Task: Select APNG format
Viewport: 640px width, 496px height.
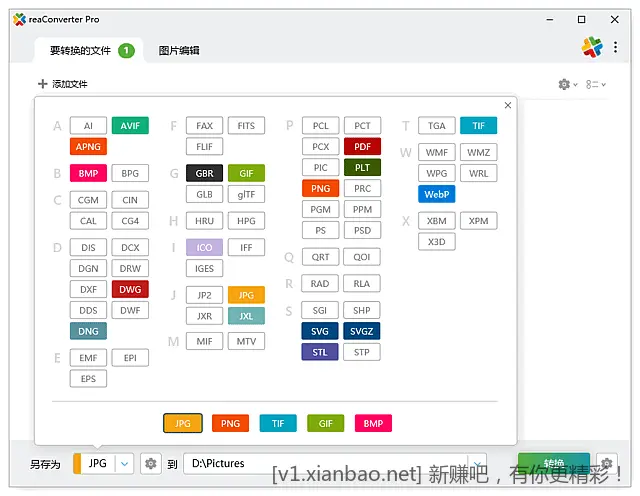Action: pos(88,147)
